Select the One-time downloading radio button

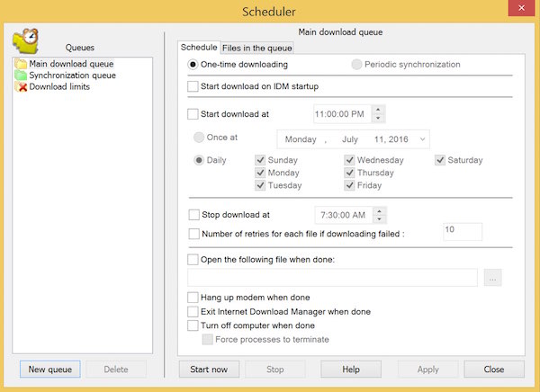tap(193, 65)
